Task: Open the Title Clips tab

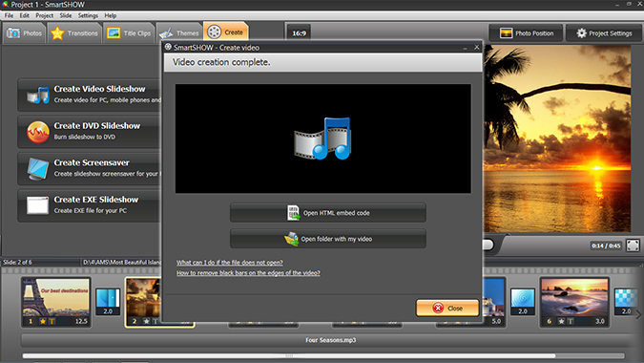Action: pos(129,33)
